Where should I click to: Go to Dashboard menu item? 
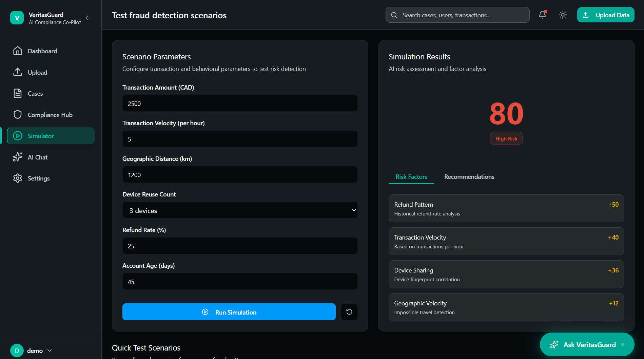point(42,51)
